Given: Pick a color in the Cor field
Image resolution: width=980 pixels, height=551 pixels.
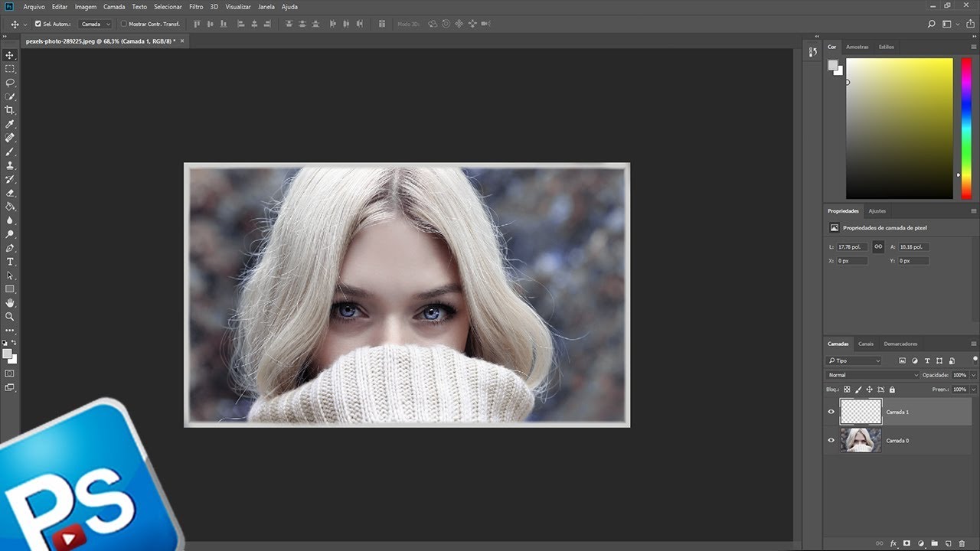Looking at the screenshot, I should point(900,129).
